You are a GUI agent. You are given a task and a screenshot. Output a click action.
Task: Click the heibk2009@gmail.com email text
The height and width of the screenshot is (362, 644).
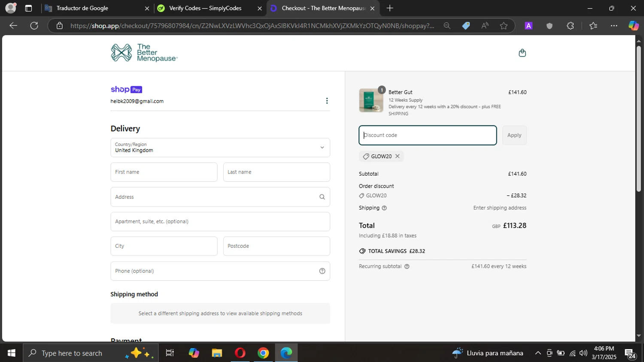tap(137, 101)
